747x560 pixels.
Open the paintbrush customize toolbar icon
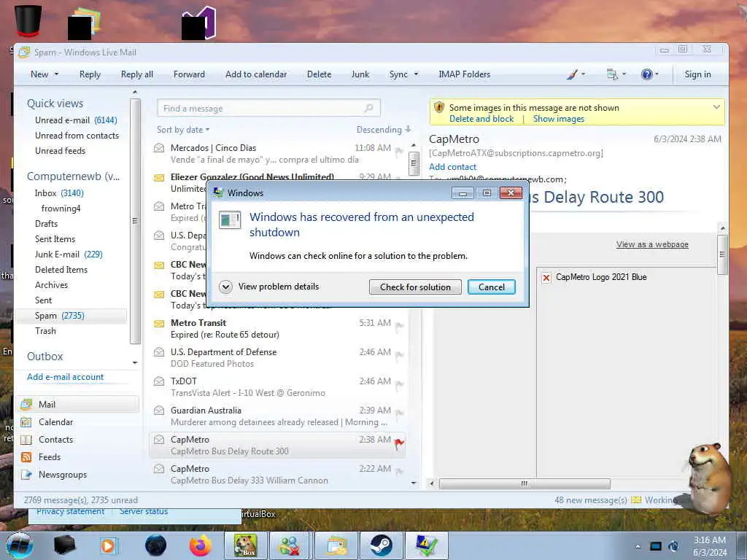click(x=572, y=74)
